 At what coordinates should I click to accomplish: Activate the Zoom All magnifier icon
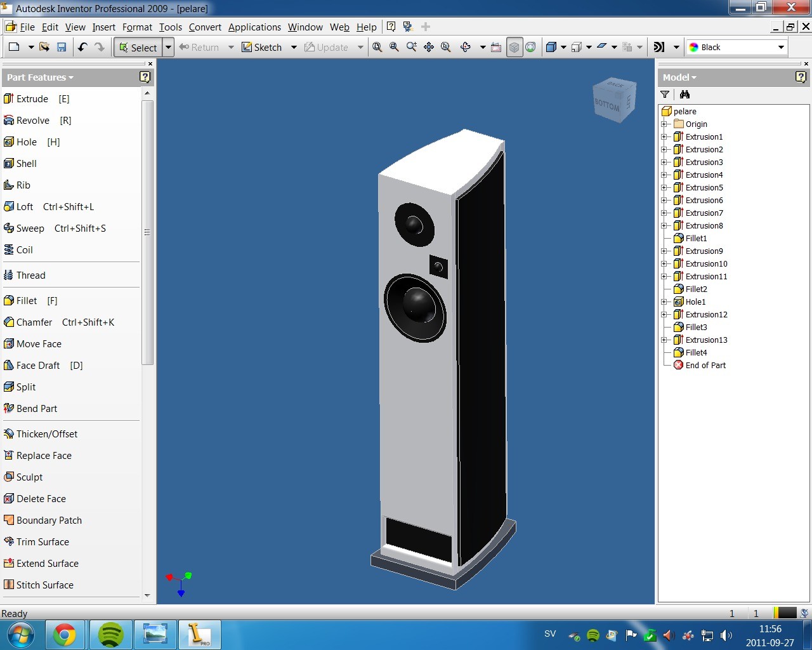(x=377, y=47)
